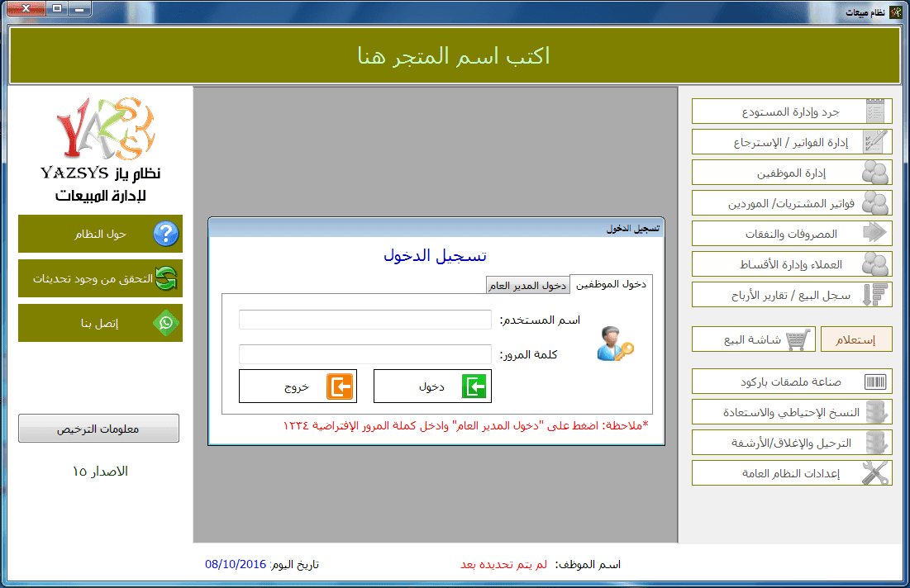
Task: Click the orange exit arrow icon
Action: coord(340,386)
